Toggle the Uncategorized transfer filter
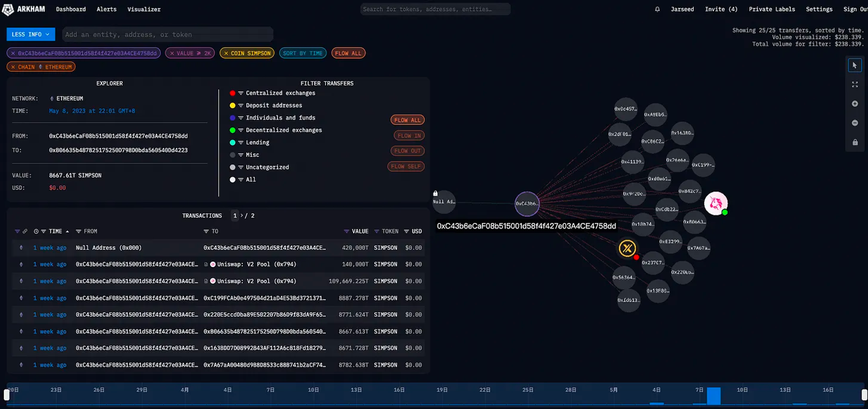Screen dimensions: 868x409 [x=259, y=167]
